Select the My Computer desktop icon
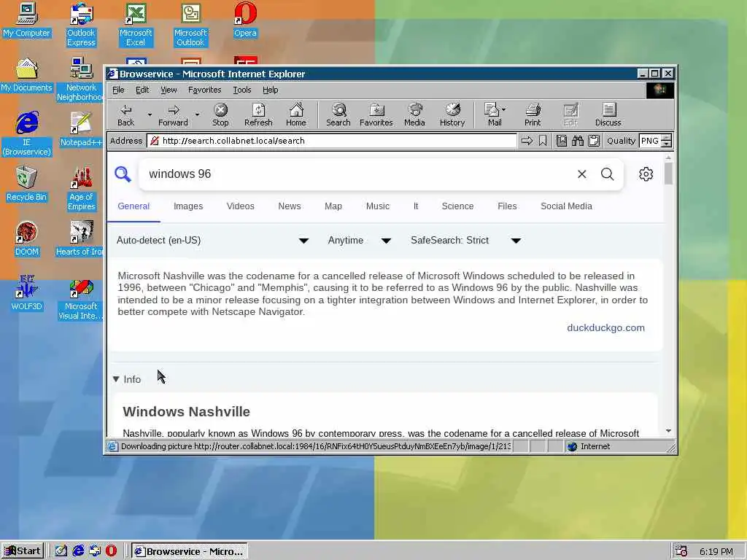The width and height of the screenshot is (747, 560). point(26,20)
